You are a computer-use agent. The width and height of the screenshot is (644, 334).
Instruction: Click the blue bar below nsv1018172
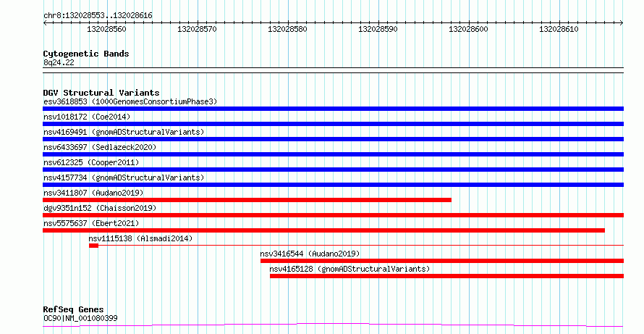tap(333, 124)
